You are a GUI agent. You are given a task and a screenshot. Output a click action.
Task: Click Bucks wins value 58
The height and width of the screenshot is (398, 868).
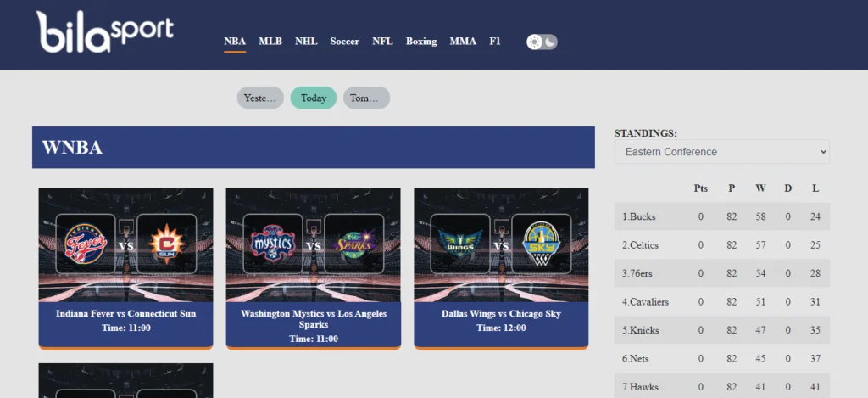760,216
